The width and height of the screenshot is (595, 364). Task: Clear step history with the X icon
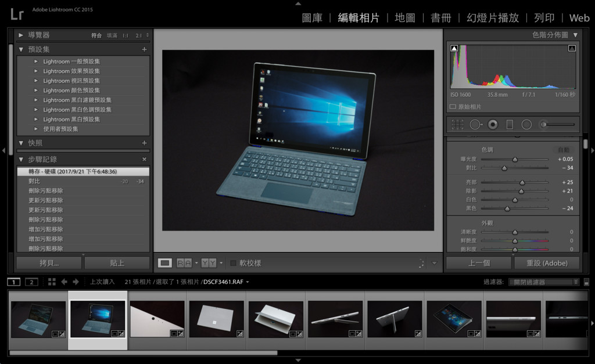144,159
